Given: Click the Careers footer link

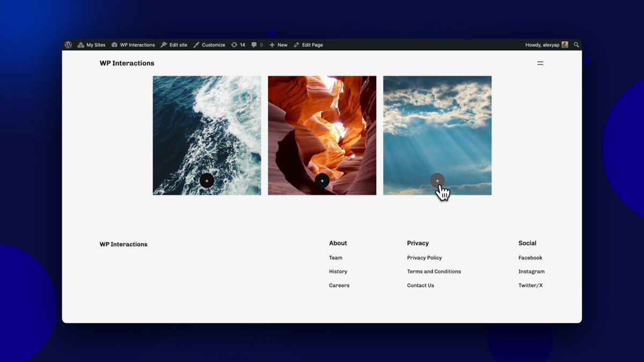Looking at the screenshot, I should click(339, 286).
